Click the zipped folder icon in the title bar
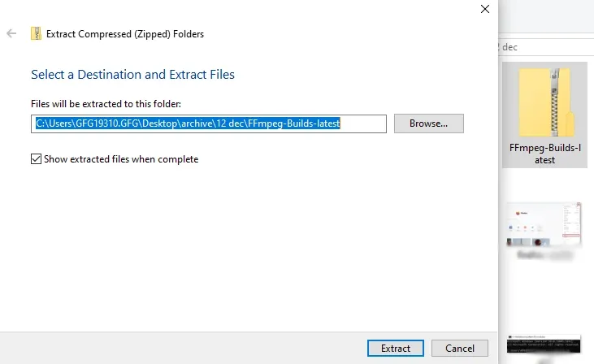This screenshot has height=364, width=594. coord(36,33)
